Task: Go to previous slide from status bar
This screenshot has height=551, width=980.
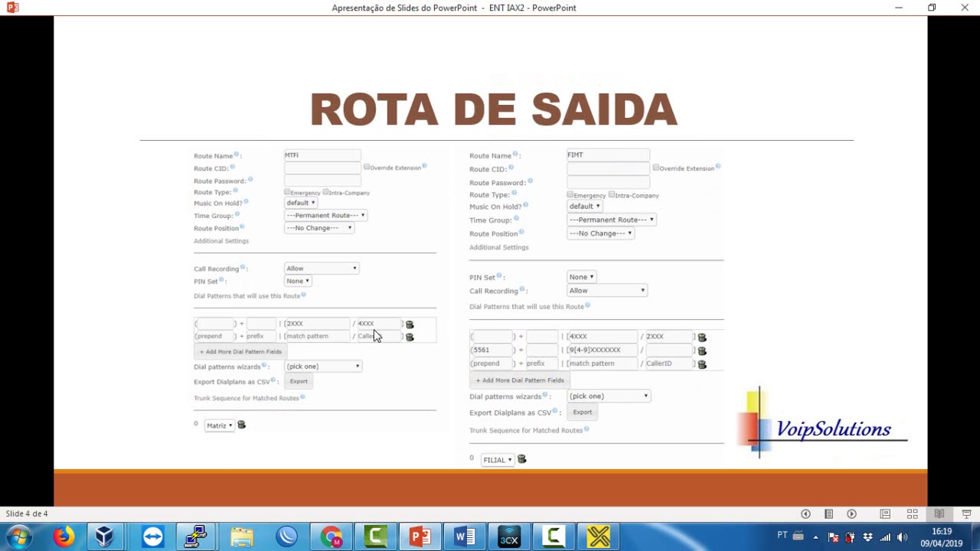Action: click(805, 514)
